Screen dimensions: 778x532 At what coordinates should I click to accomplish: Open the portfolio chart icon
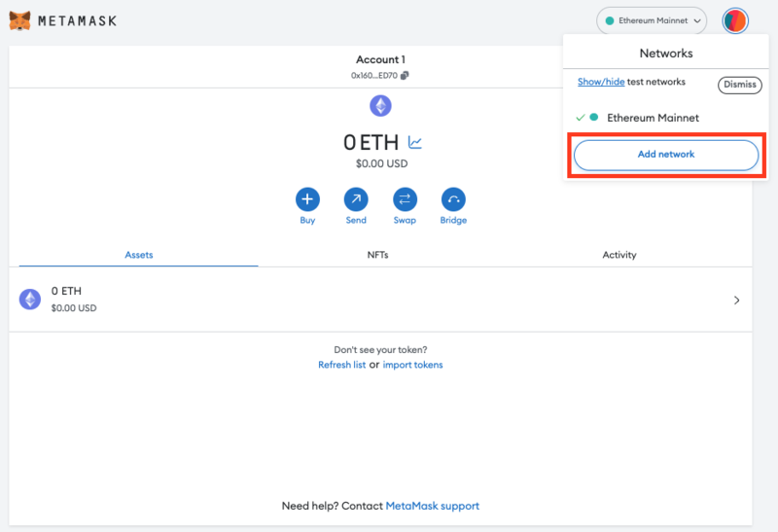[415, 143]
